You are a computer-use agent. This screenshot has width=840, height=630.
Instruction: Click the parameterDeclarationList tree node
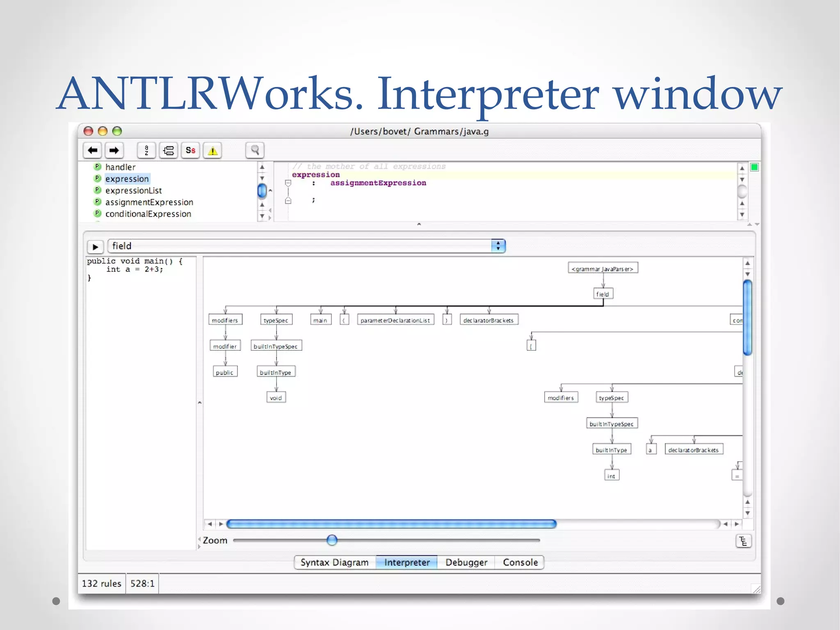(395, 320)
